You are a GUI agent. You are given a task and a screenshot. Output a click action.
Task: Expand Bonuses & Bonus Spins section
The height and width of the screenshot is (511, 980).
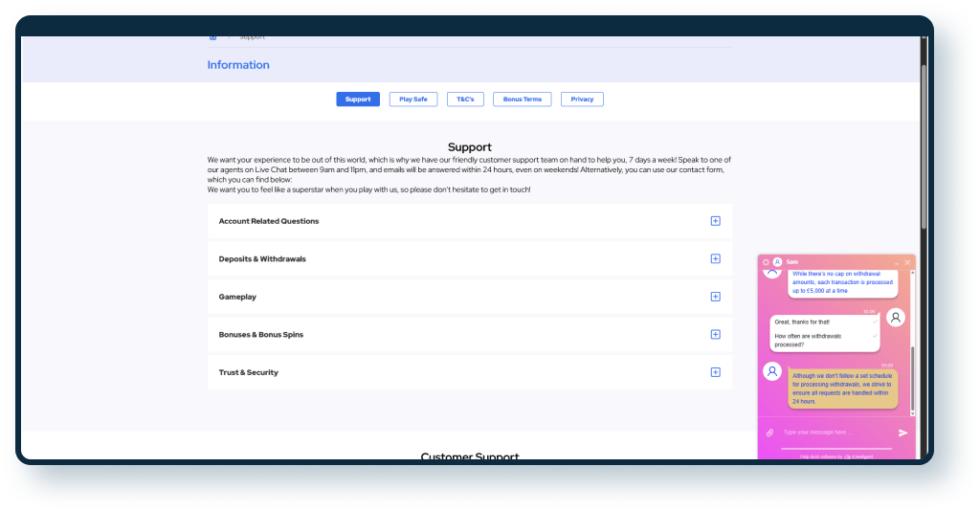click(x=715, y=335)
